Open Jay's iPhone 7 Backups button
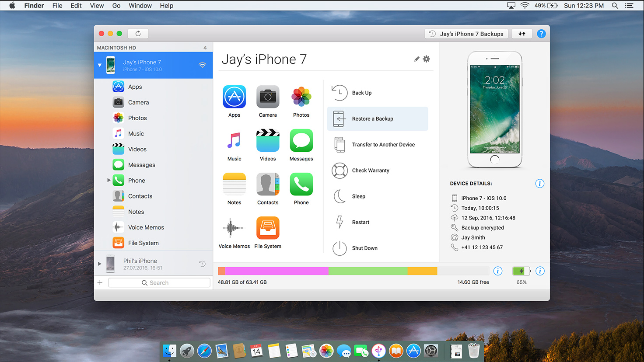The height and width of the screenshot is (362, 644). pos(466,34)
